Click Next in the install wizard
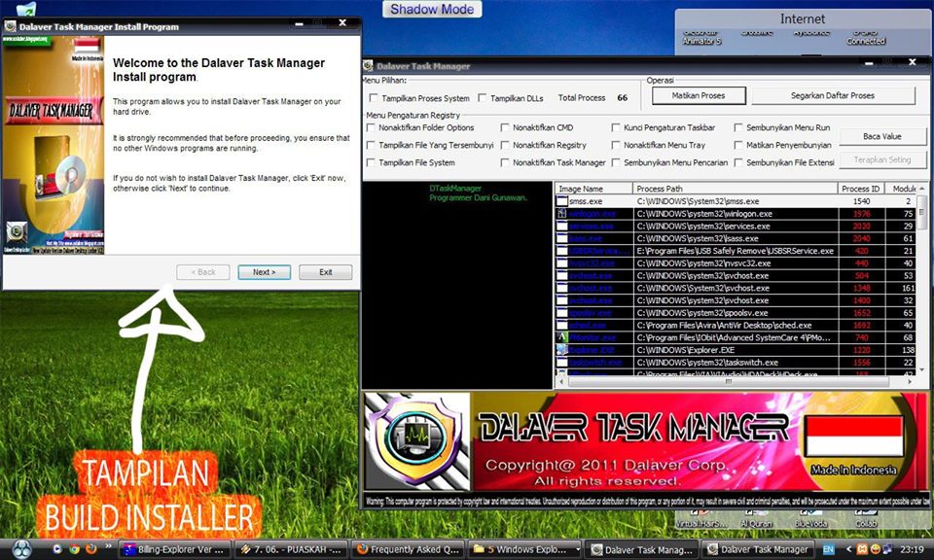This screenshot has width=934, height=560. [x=264, y=272]
